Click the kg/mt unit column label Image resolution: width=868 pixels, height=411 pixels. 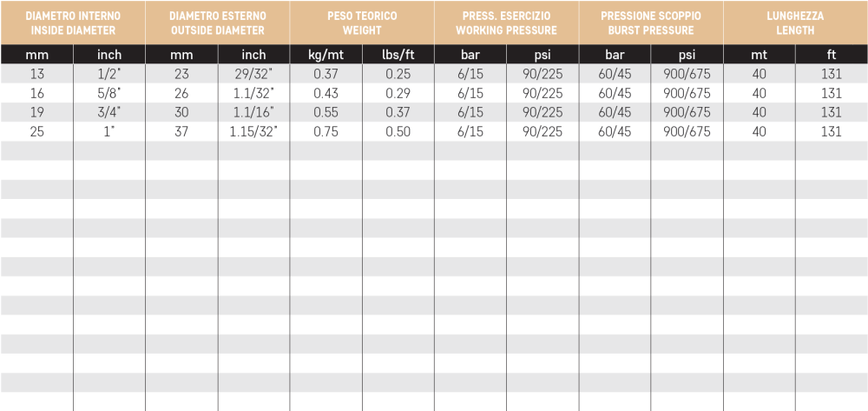point(326,54)
